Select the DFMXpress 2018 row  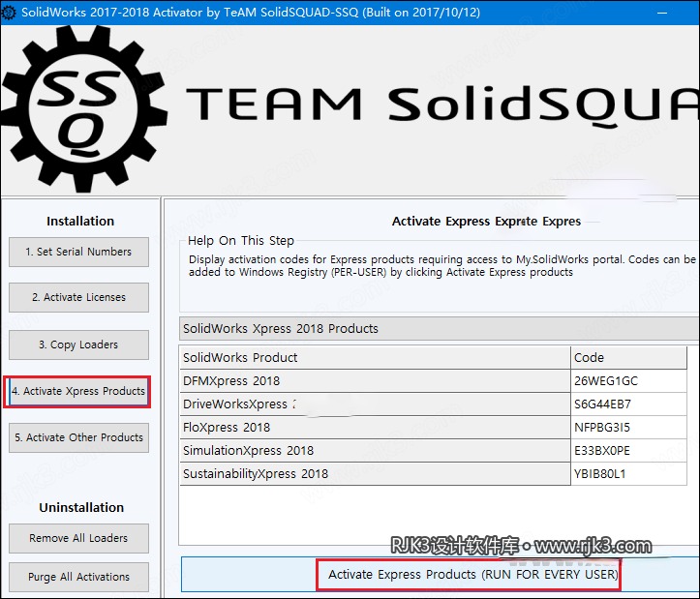433,380
